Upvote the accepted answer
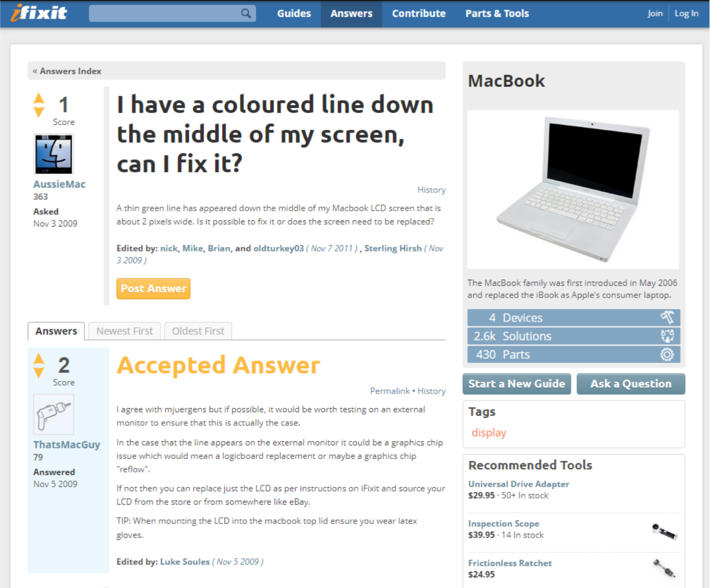 pyautogui.click(x=39, y=358)
